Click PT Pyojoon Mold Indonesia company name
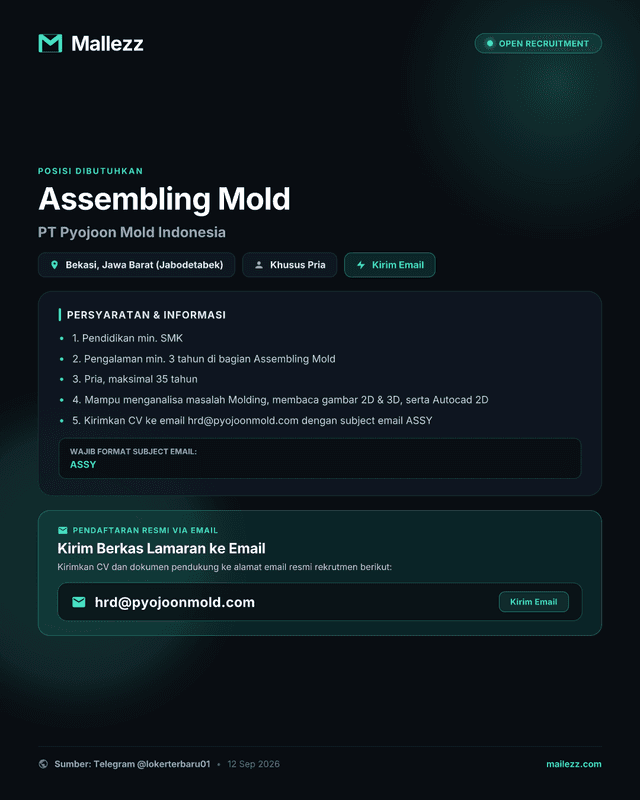 132,232
